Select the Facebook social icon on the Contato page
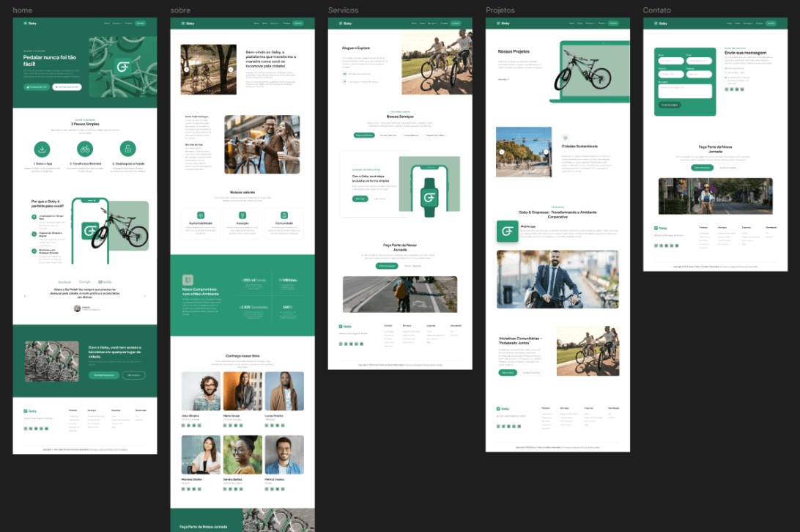The width and height of the screenshot is (800, 532). [726, 89]
